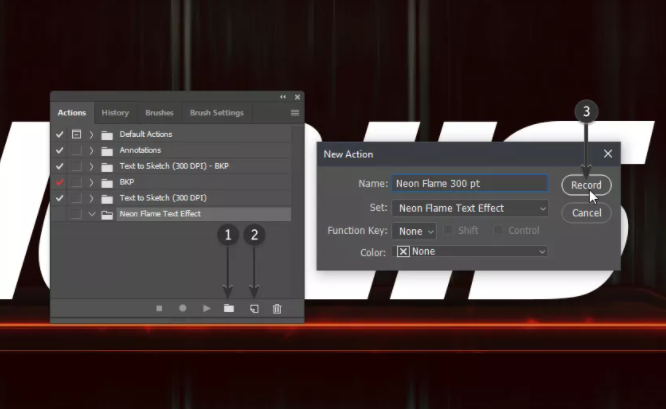666x409 pixels.
Task: Check the Control modifier checkbox
Action: click(x=498, y=230)
